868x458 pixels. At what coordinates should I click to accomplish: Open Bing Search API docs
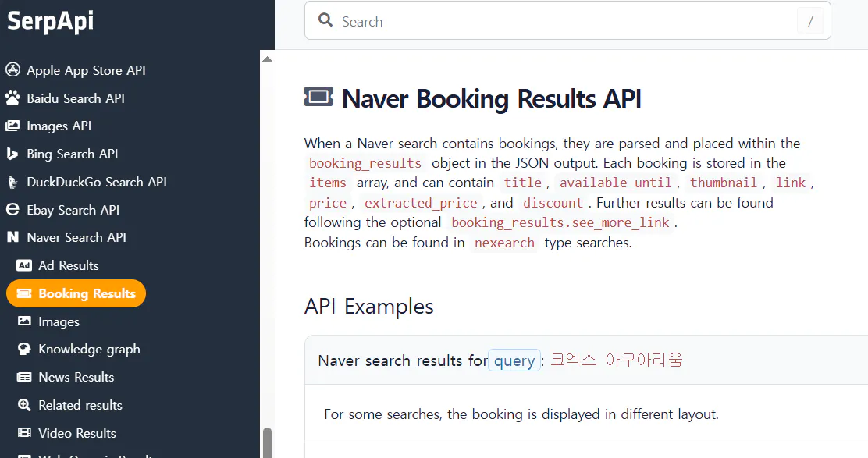coord(73,154)
